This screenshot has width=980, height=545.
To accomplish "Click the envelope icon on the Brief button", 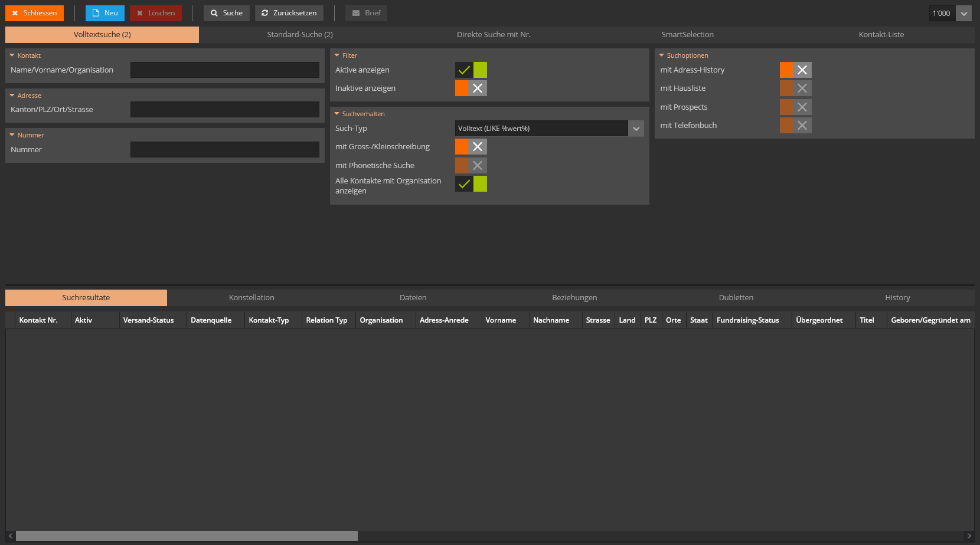I will click(x=355, y=13).
